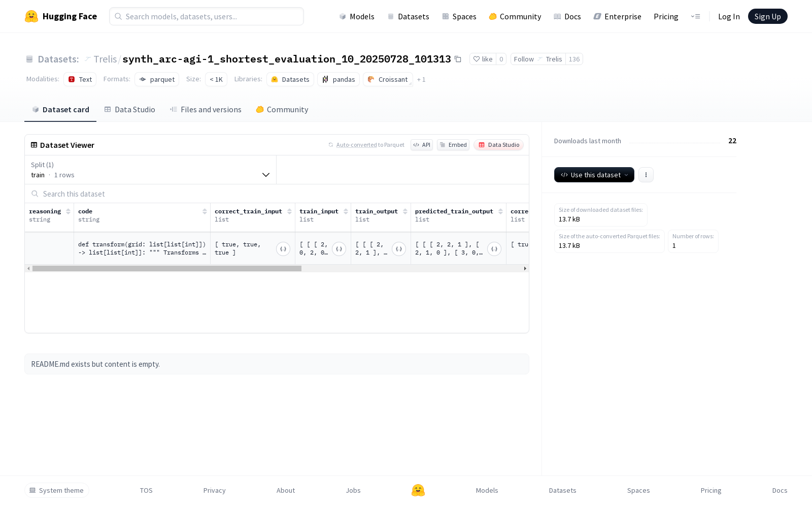Sort by the predicted_train_output column
Image resolution: width=812 pixels, height=508 pixels.
(500, 211)
